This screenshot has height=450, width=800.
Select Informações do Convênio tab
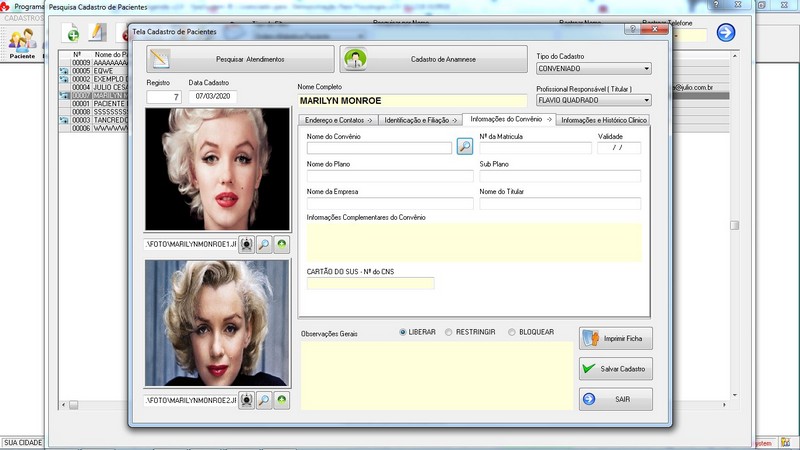tap(510, 119)
